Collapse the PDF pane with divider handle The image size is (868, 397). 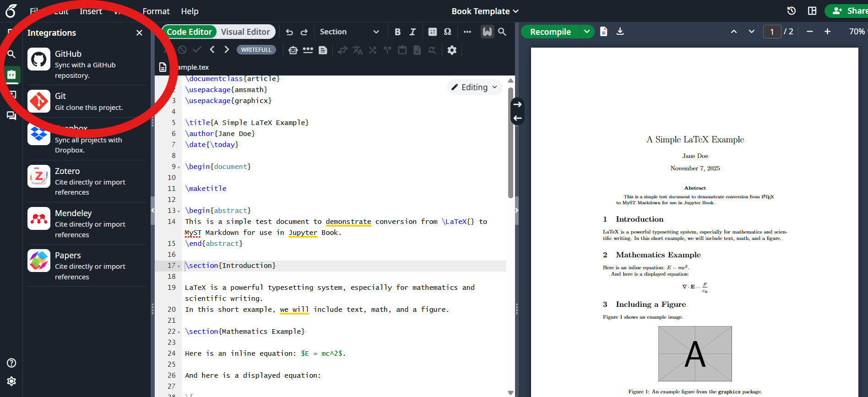[x=517, y=210]
